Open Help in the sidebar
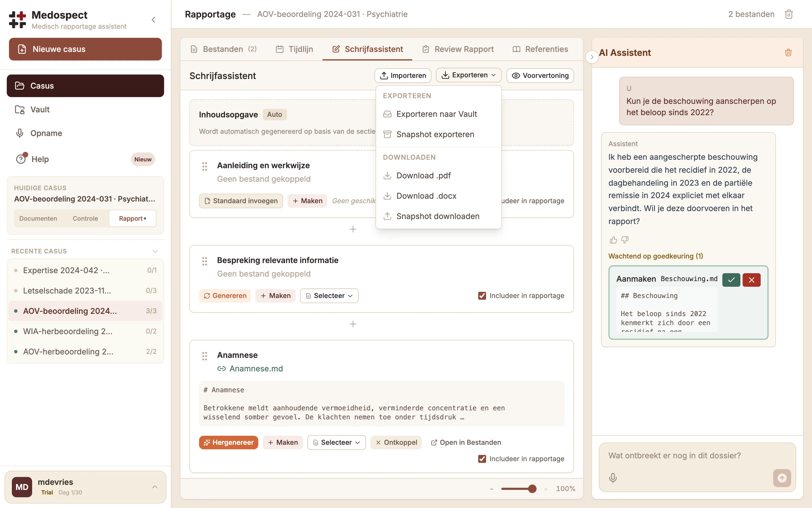Image resolution: width=812 pixels, height=508 pixels. coord(85,159)
